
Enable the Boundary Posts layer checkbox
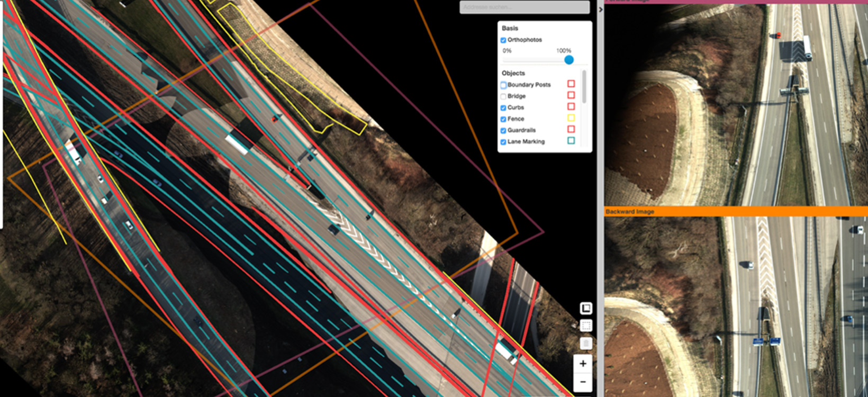click(503, 85)
